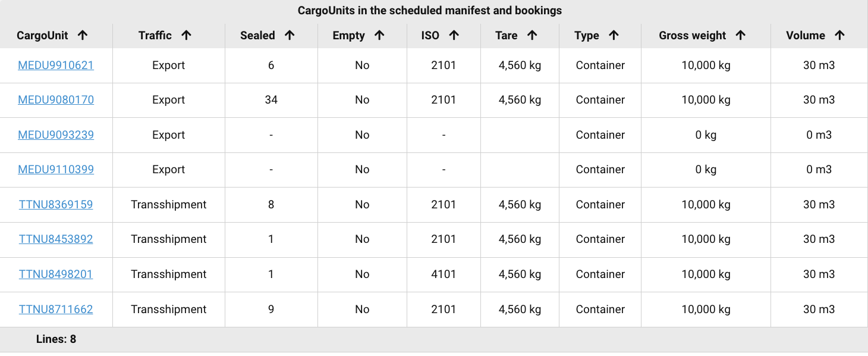Open the TTNU8369159 transshipment link
The width and height of the screenshot is (868, 356).
[x=56, y=205]
